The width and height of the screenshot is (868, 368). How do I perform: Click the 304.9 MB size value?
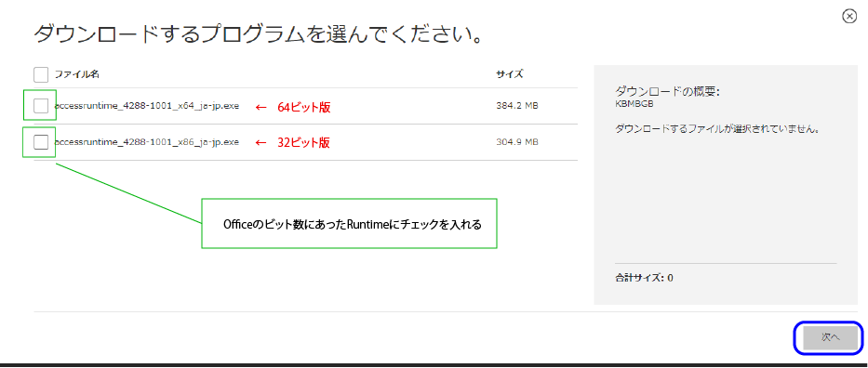(x=517, y=142)
